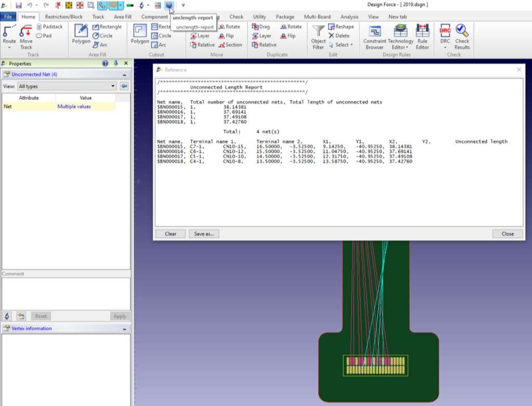
Task: Open the Restriction/Block tab
Action: tap(64, 17)
